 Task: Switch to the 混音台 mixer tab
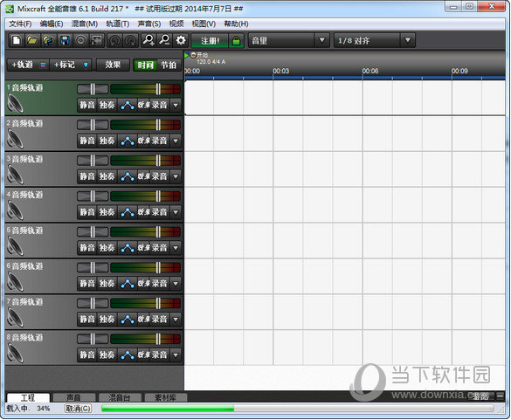coord(120,397)
